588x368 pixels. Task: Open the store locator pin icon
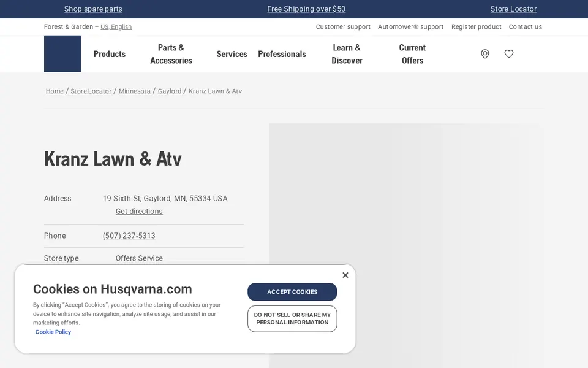pos(485,54)
